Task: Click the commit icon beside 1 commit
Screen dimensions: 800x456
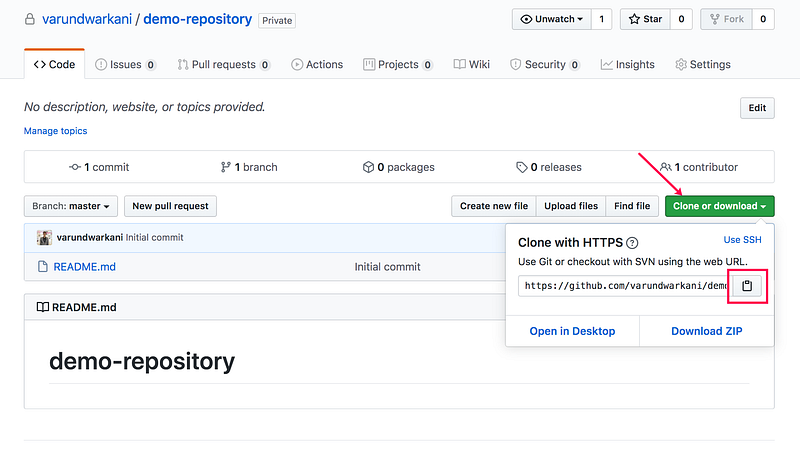Action: pyautogui.click(x=75, y=167)
